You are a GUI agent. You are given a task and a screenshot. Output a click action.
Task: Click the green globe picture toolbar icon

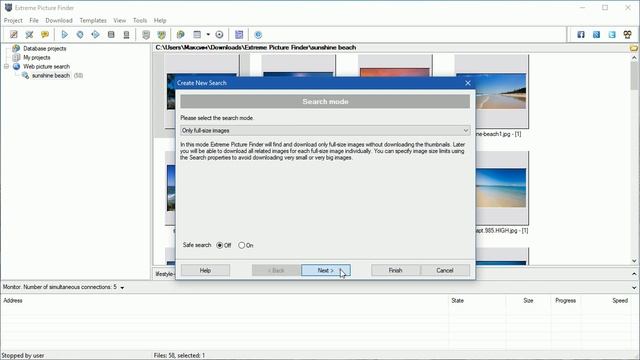(180, 35)
